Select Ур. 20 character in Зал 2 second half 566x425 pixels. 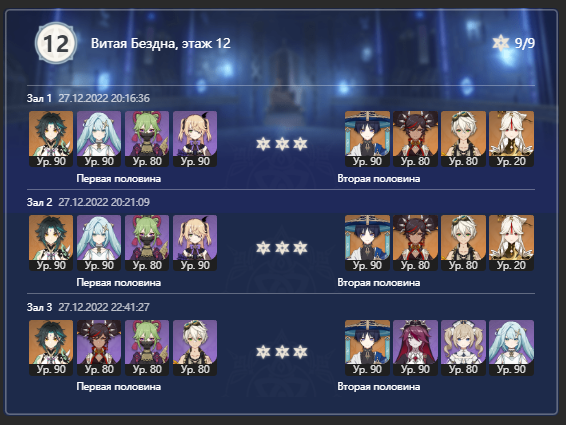tap(511, 243)
